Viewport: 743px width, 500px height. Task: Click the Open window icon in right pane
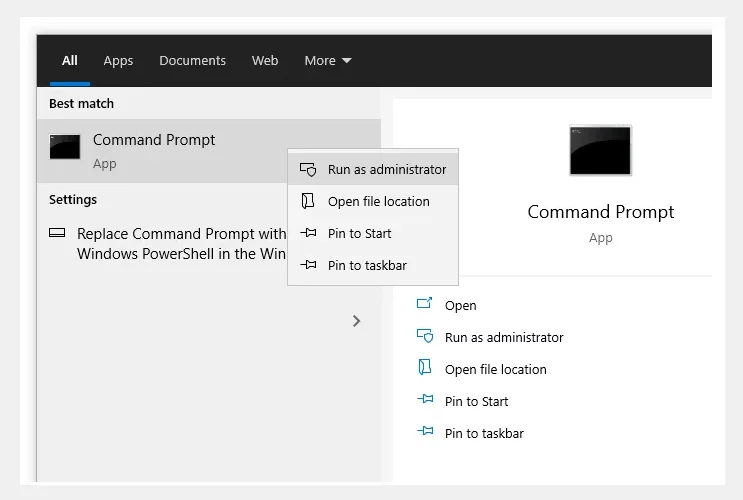[x=425, y=303]
